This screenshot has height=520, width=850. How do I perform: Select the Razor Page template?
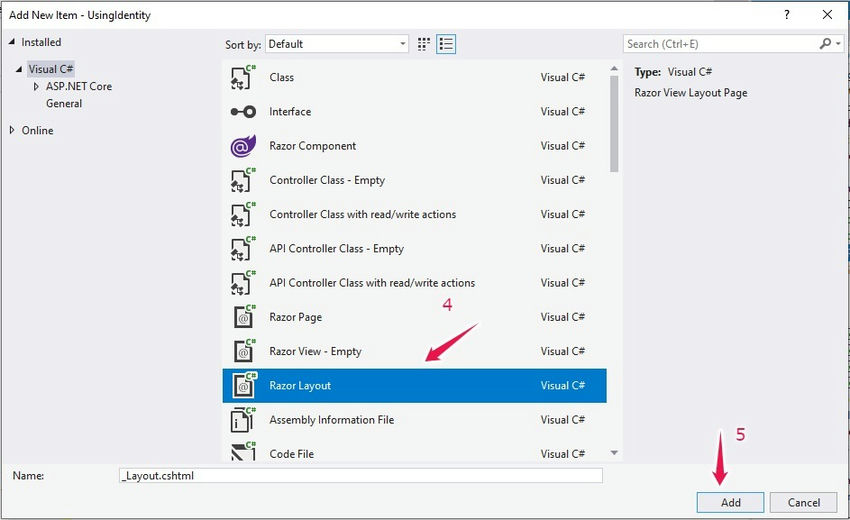[x=415, y=317]
